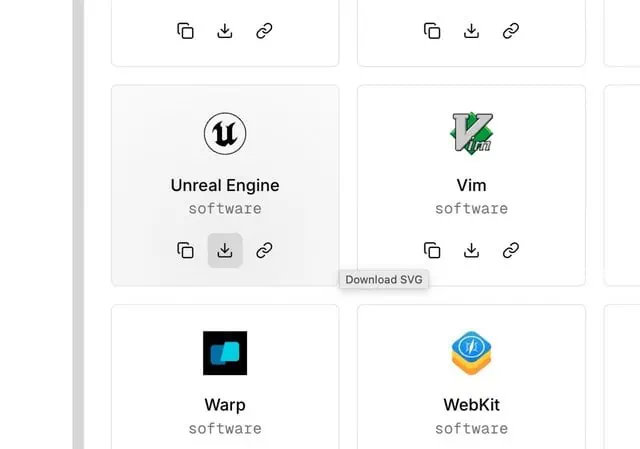This screenshot has height=449, width=640.
Task: Copy the Unreal Engine SVG
Action: pos(185,250)
